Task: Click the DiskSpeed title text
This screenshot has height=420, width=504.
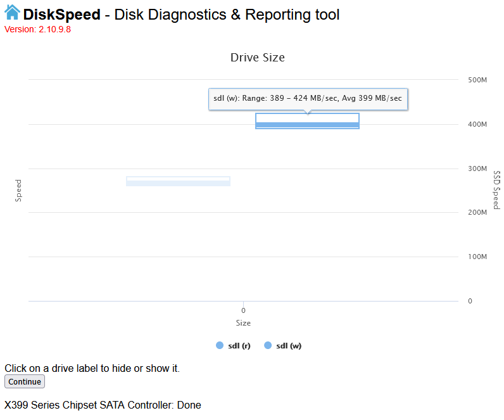Action: (x=61, y=15)
